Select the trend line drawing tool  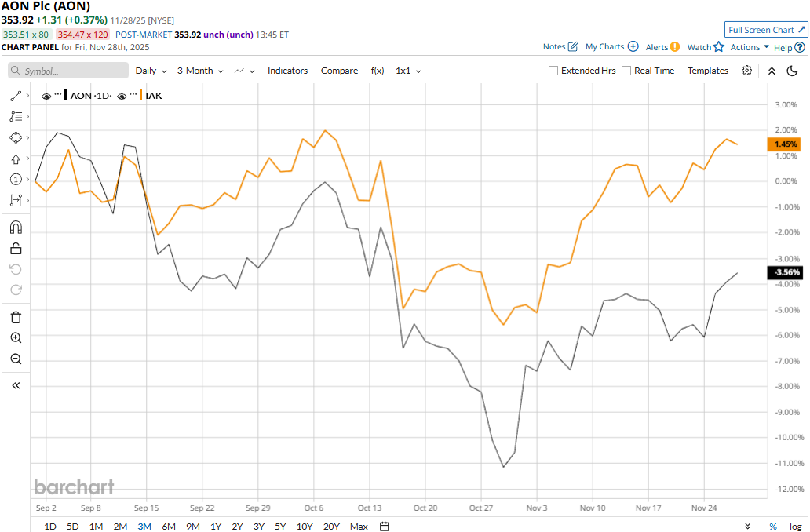[x=16, y=96]
